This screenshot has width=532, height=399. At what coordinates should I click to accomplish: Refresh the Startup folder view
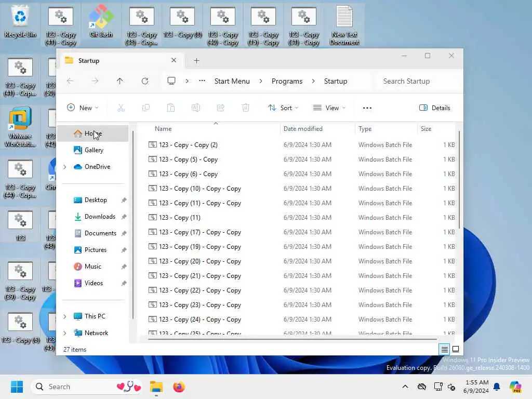[145, 81]
